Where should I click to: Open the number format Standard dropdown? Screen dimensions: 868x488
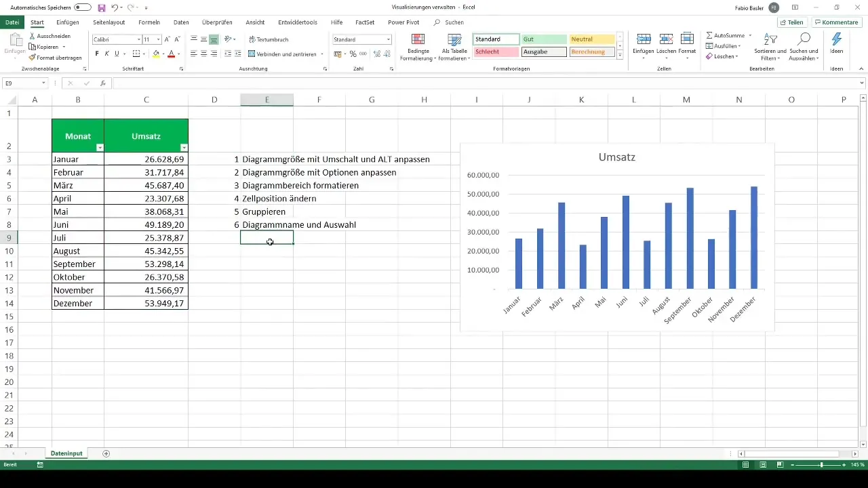click(388, 39)
